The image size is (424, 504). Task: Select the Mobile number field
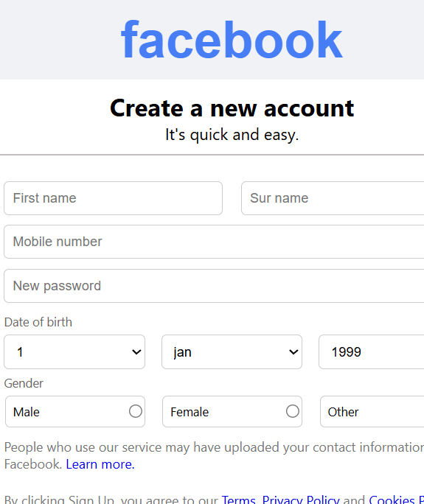[214, 242]
